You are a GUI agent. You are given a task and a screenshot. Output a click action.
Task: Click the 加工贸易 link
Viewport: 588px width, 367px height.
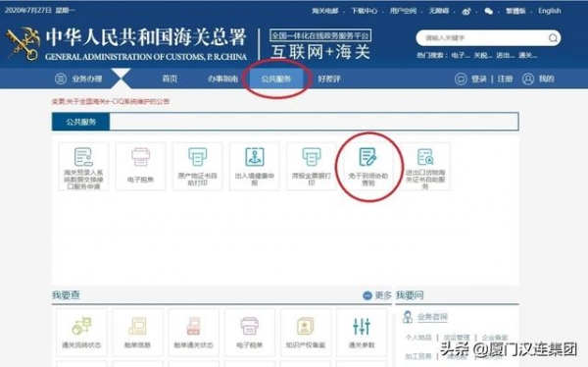click(x=418, y=356)
